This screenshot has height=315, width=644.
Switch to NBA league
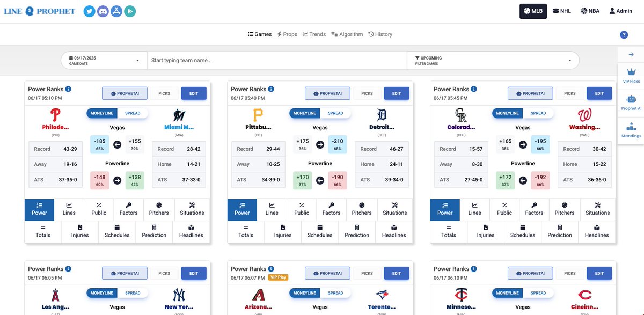click(590, 11)
